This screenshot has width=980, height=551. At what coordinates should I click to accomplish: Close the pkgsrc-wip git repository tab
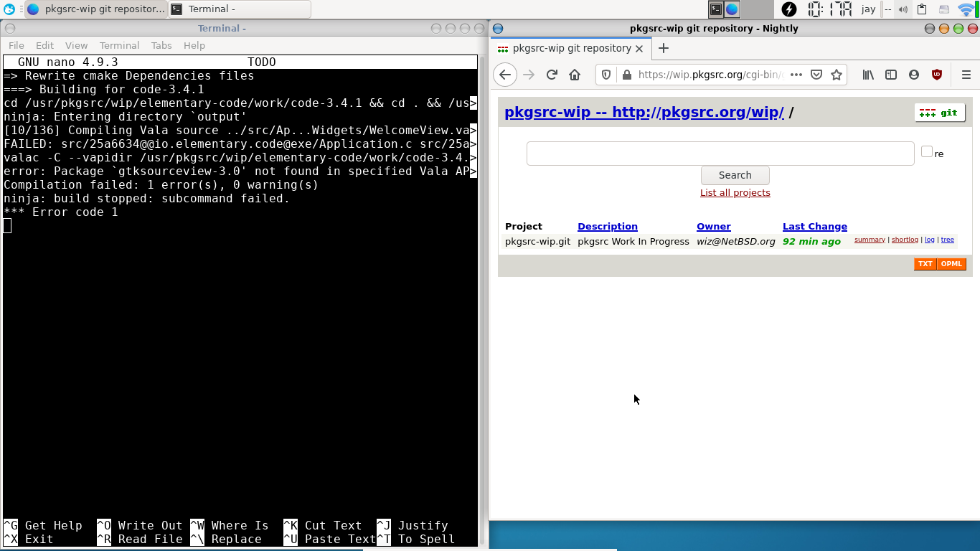point(639,49)
